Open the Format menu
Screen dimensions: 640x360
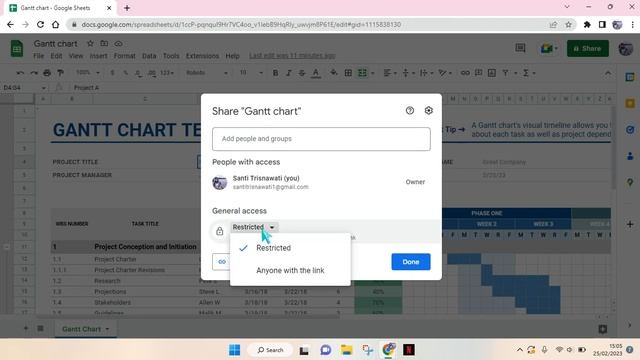pyautogui.click(x=124, y=56)
